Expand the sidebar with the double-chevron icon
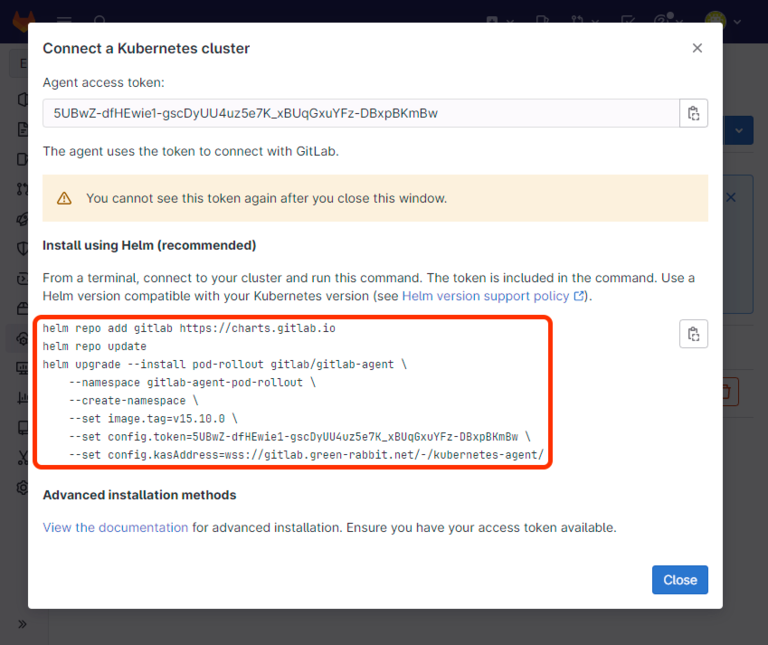Screen dimensions: 768x645 tap(22, 624)
